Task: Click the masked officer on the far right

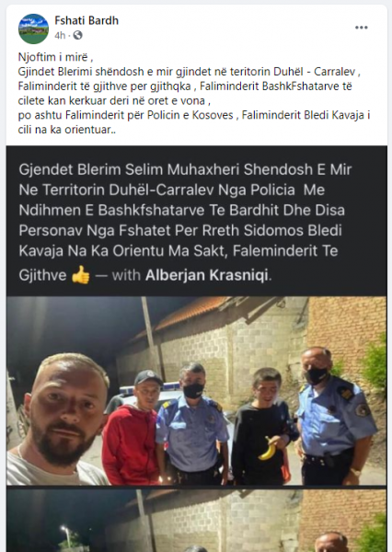Action: click(335, 415)
